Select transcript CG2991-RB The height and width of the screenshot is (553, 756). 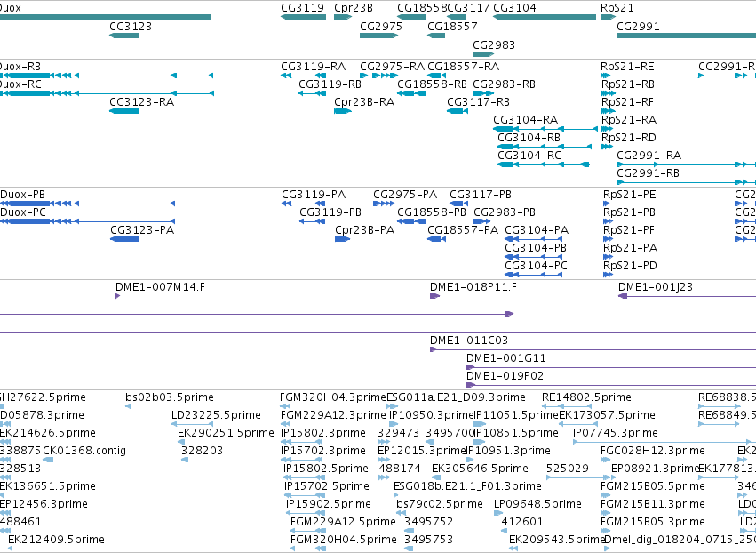648,173
